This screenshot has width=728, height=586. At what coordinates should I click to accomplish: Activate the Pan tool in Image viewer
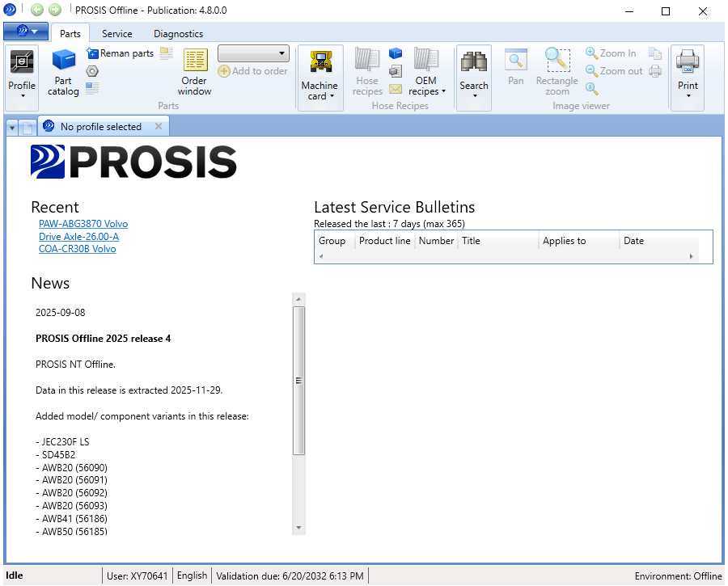pyautogui.click(x=515, y=71)
